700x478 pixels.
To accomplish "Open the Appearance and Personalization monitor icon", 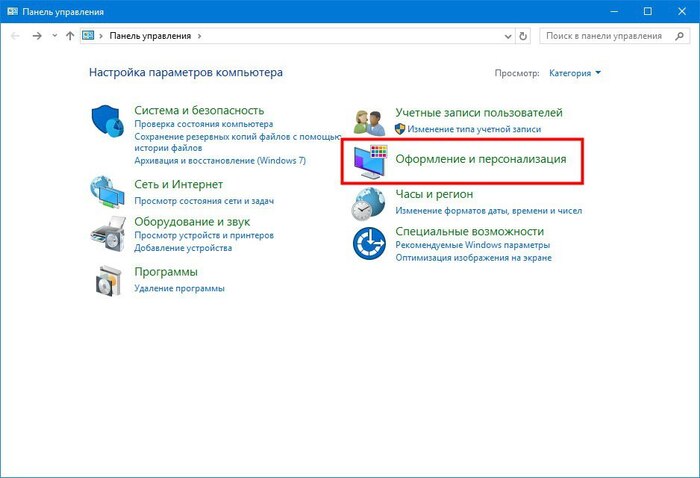I will [371, 162].
